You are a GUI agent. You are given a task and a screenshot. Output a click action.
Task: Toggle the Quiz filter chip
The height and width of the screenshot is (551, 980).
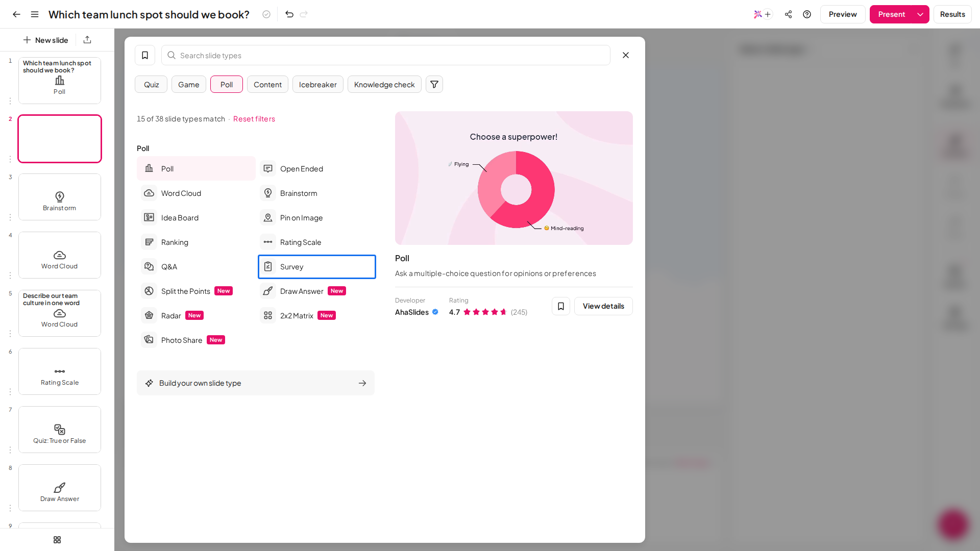pyautogui.click(x=151, y=84)
